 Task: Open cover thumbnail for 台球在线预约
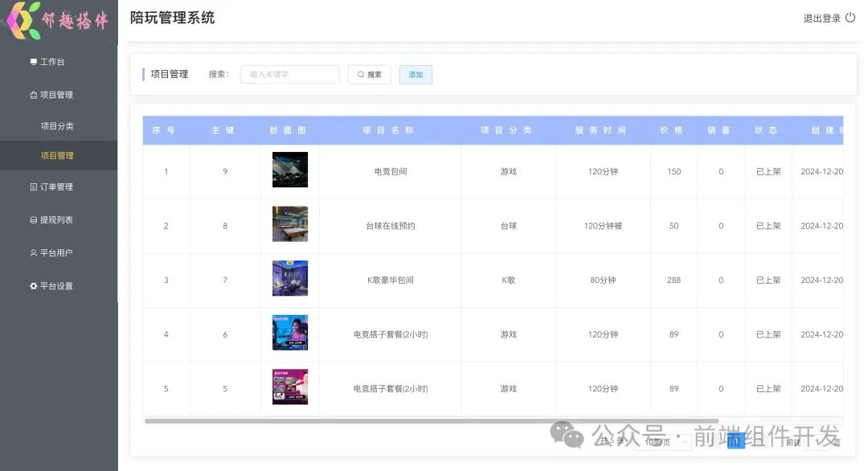coord(290,223)
